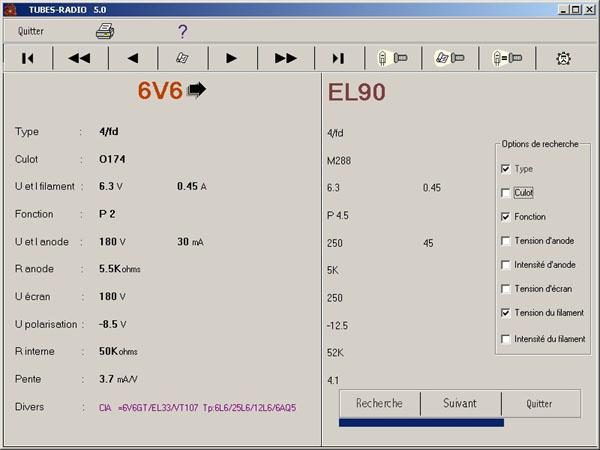Open the Quitter menu item at top left
The image size is (600, 450).
click(31, 31)
